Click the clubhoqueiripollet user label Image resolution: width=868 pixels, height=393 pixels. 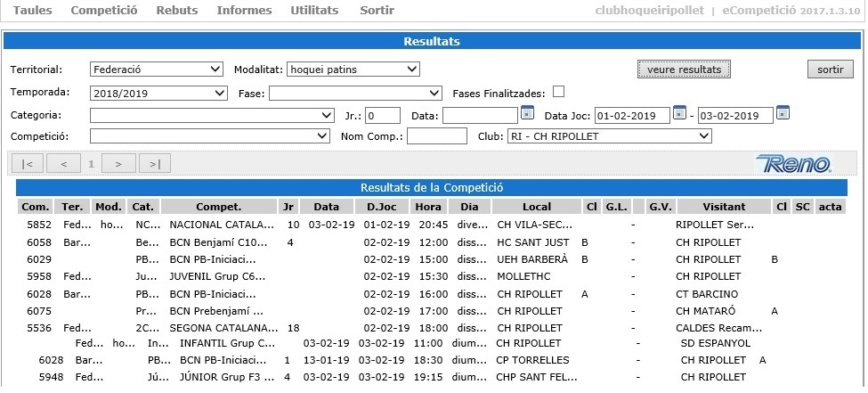[x=649, y=11]
